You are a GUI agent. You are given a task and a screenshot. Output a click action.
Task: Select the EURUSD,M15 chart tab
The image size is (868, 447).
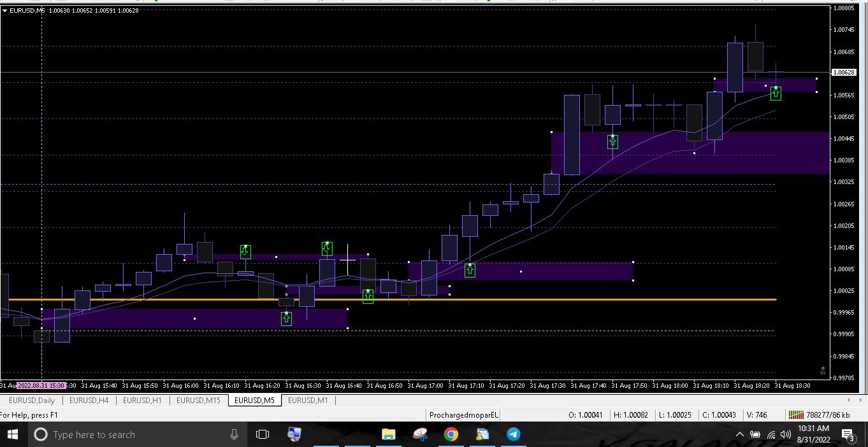198,401
